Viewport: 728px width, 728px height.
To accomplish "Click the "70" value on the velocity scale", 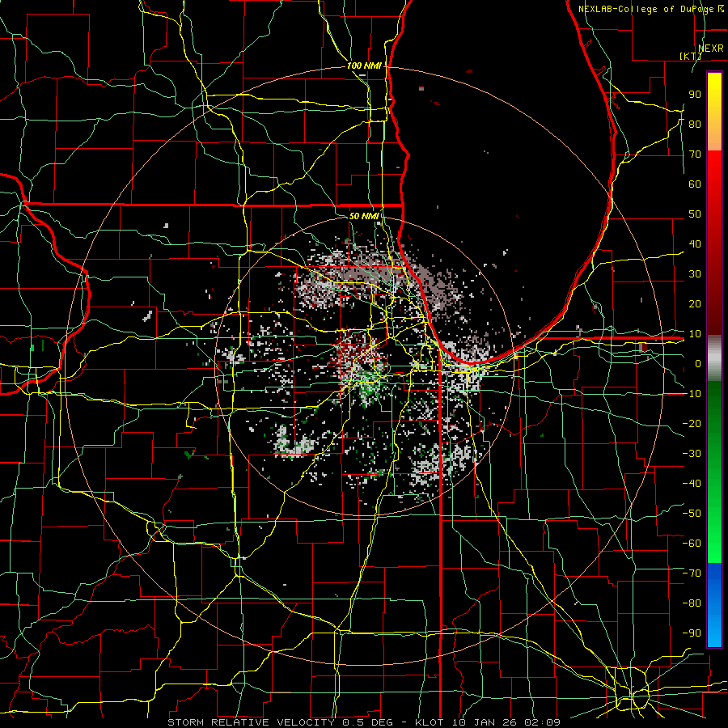I will click(695, 154).
